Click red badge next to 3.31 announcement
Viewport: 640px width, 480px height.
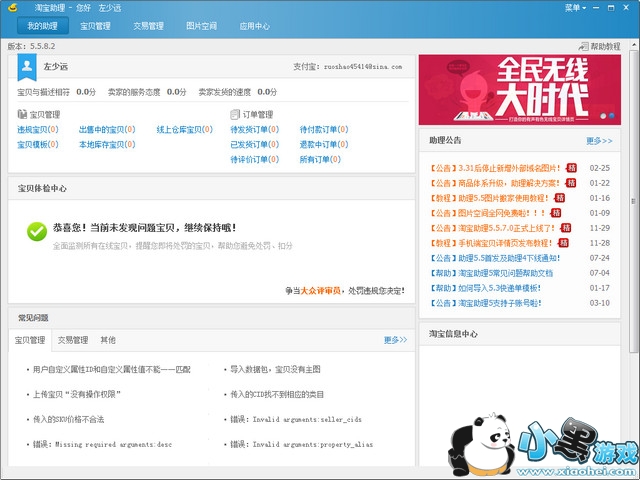pos(571,168)
